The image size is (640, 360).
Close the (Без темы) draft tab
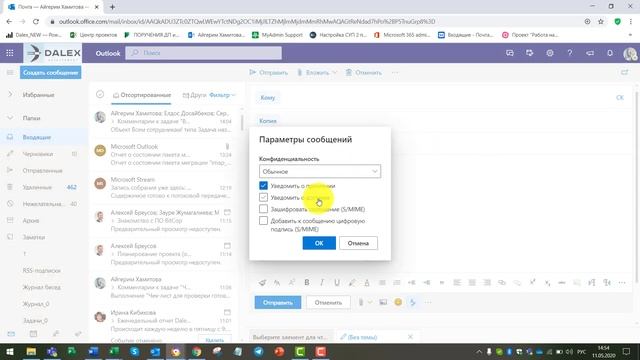click(x=410, y=337)
